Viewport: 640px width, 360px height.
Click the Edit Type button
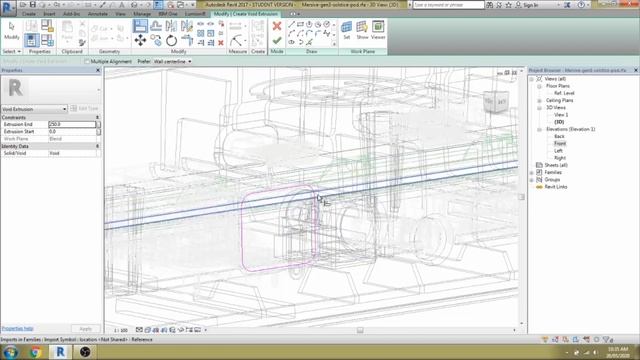coord(84,109)
